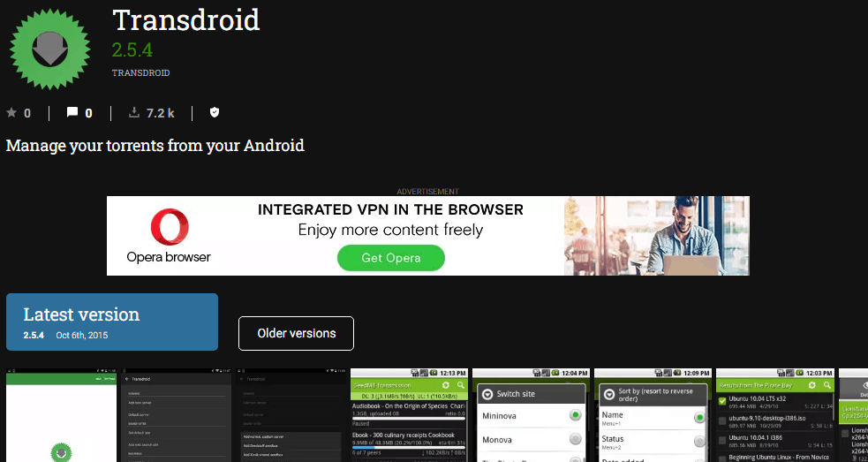Open the dark Transdroid settings screenshot thumbnail

[x=176, y=415]
